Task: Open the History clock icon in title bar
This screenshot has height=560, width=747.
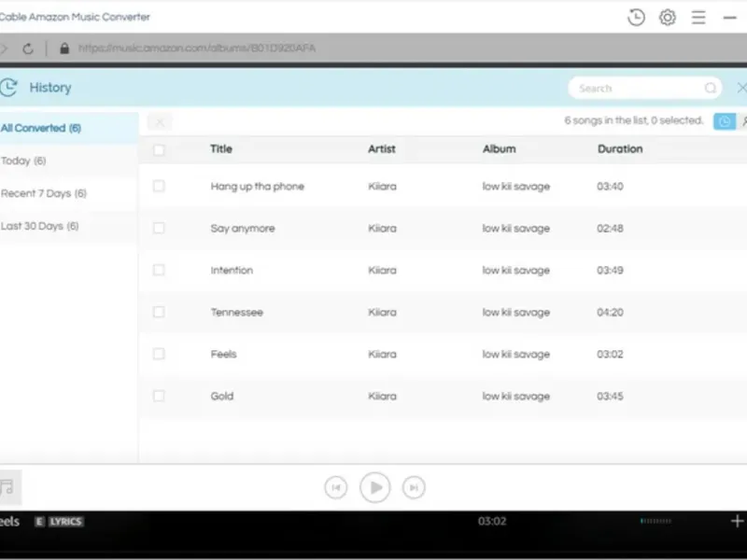Action: pos(636,18)
